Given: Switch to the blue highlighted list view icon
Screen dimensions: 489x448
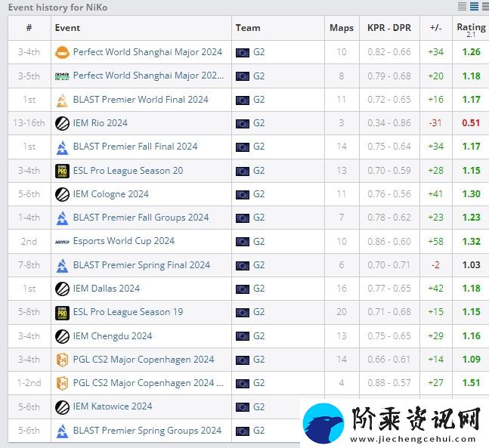Looking at the screenshot, I should coord(475,7).
